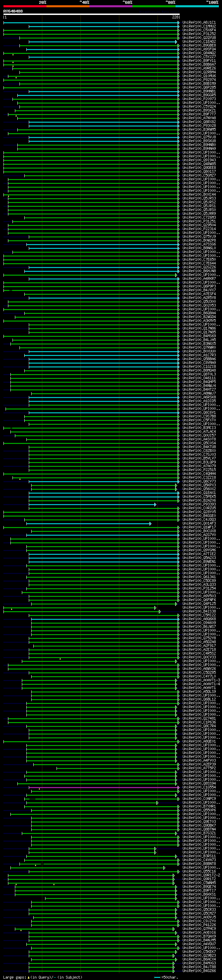Select label UniRef100_Q02053
The height and width of the screenshot is (980, 222).
199,305
